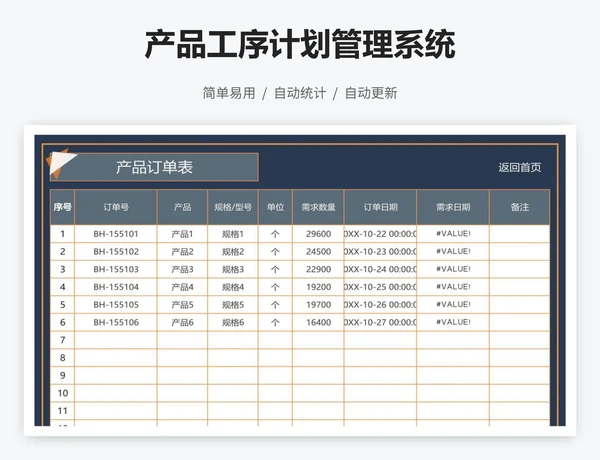Screen dimensions: 600x460
Task: Select the 订单日期 column header
Action: tap(380, 207)
